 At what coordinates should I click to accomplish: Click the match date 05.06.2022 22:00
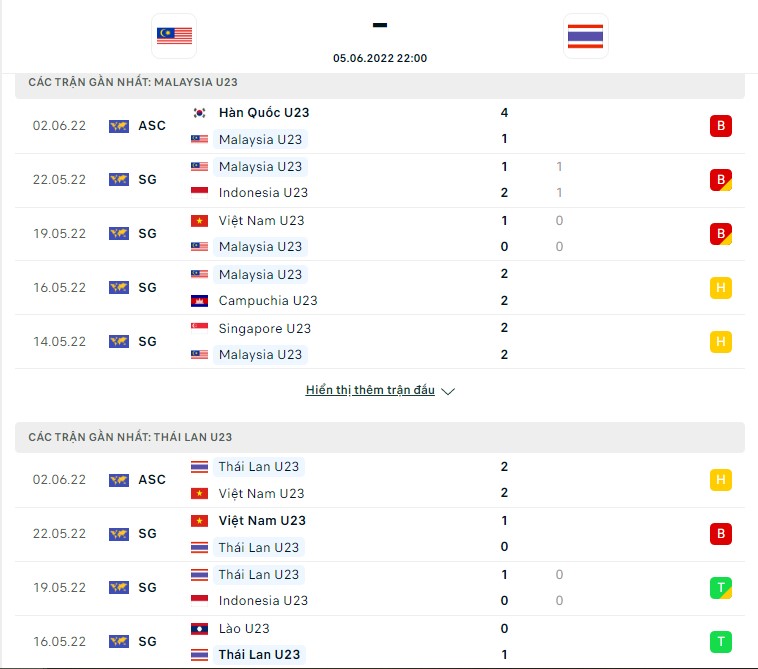[380, 58]
